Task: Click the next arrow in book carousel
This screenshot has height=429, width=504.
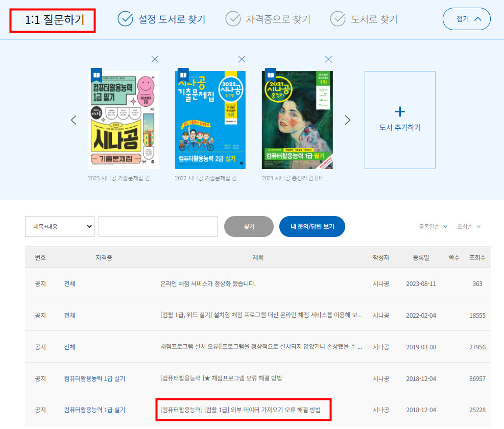Action: (348, 120)
